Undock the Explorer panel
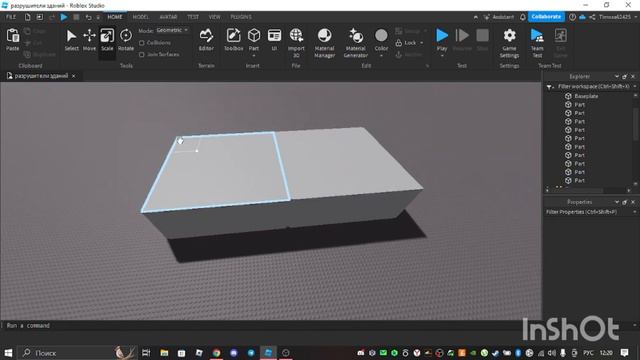The width and height of the screenshot is (640, 360). [x=625, y=76]
